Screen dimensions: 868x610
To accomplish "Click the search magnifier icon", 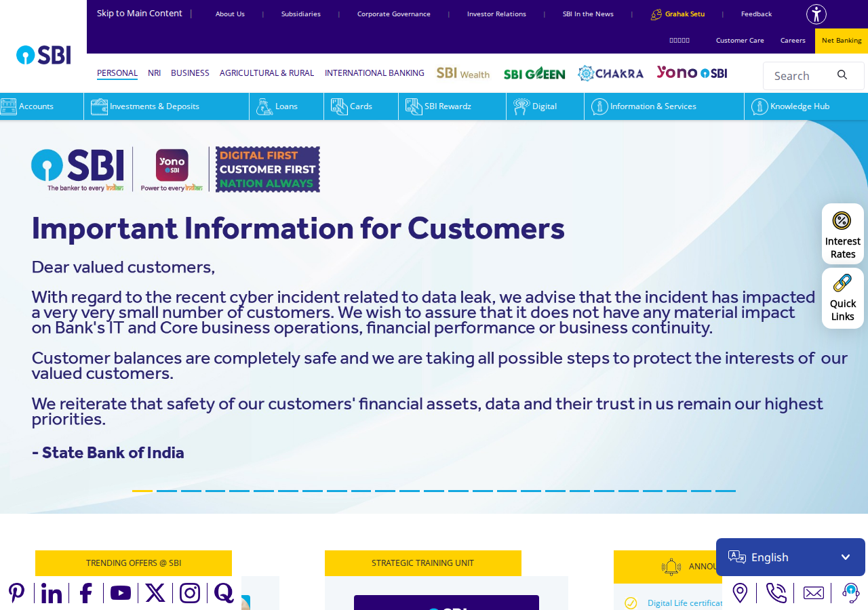I will (x=842, y=75).
